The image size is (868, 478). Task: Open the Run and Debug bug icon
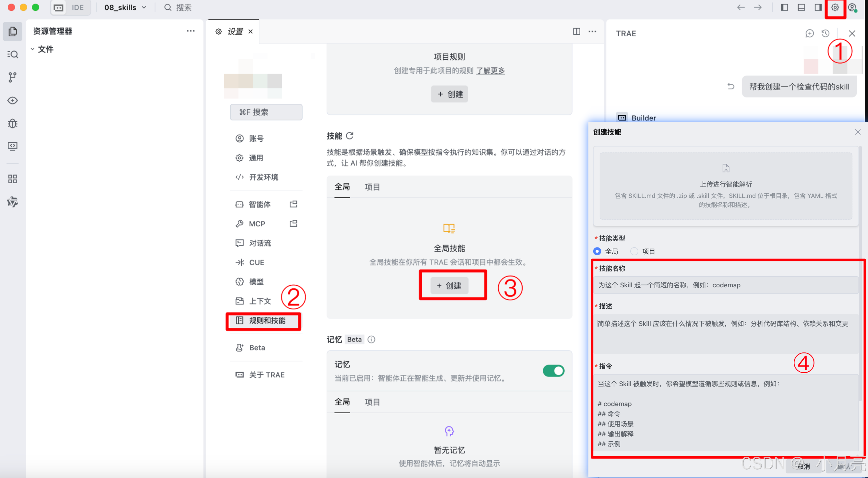point(12,123)
